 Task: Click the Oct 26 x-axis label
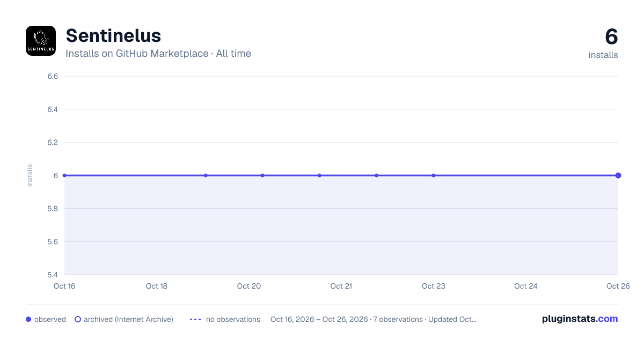pyautogui.click(x=618, y=286)
